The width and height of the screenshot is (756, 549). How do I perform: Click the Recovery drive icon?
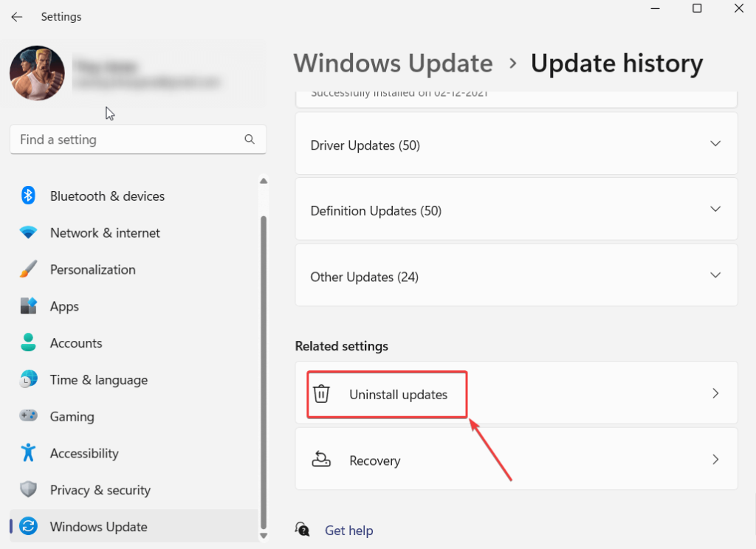[x=321, y=460]
